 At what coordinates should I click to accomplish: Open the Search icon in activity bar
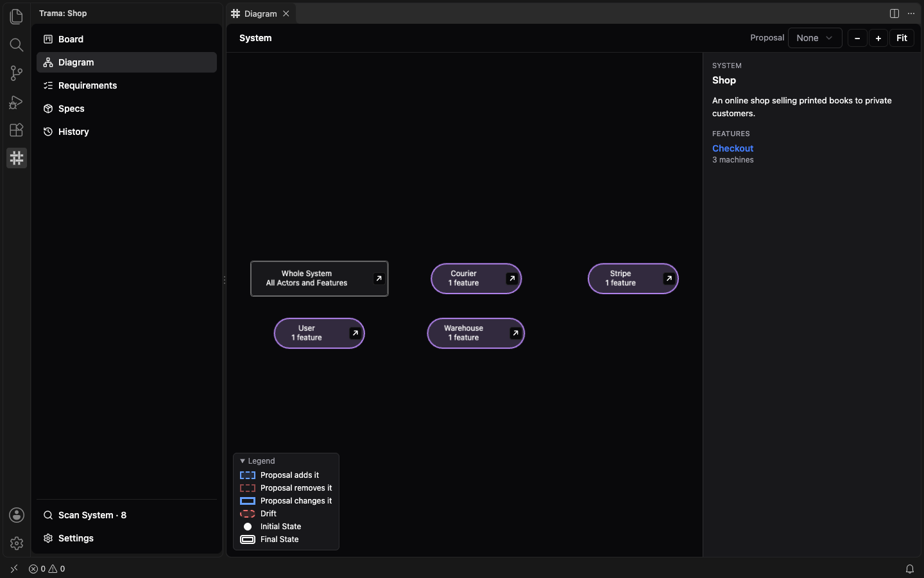(x=17, y=45)
